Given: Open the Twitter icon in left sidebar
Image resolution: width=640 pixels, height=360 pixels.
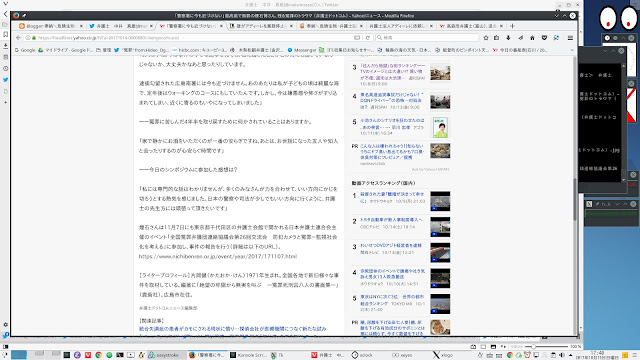Looking at the screenshot, I should coord(5,80).
